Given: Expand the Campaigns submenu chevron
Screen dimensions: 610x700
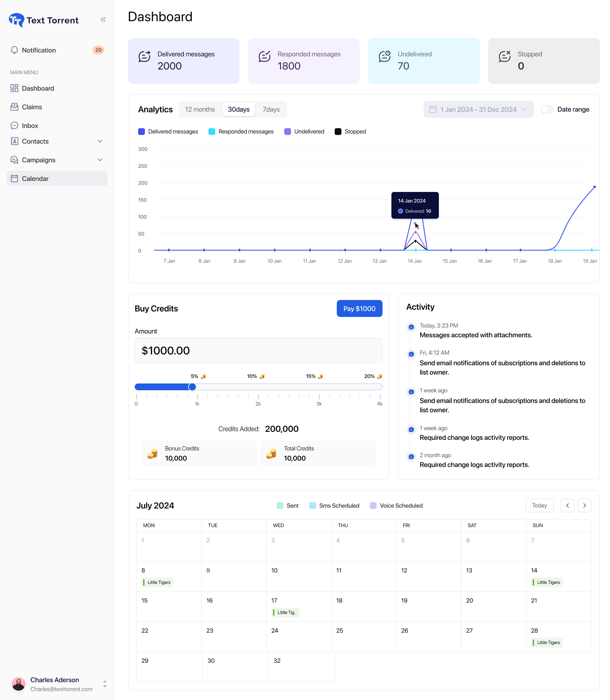Looking at the screenshot, I should [x=100, y=160].
